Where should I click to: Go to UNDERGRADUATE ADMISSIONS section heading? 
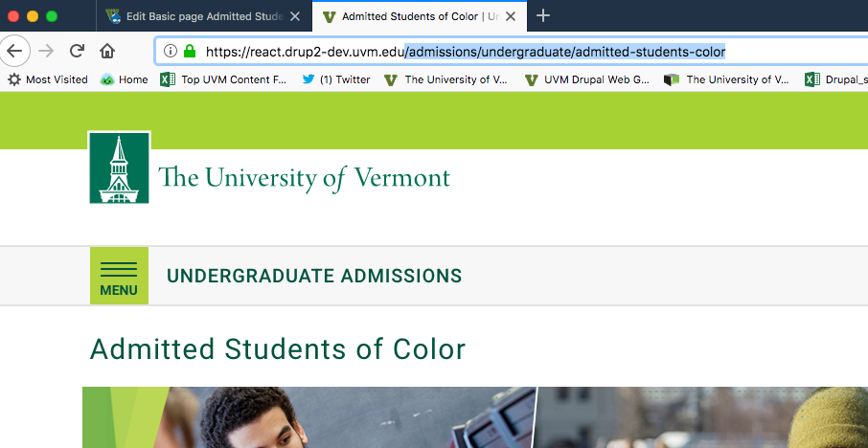[x=314, y=276]
